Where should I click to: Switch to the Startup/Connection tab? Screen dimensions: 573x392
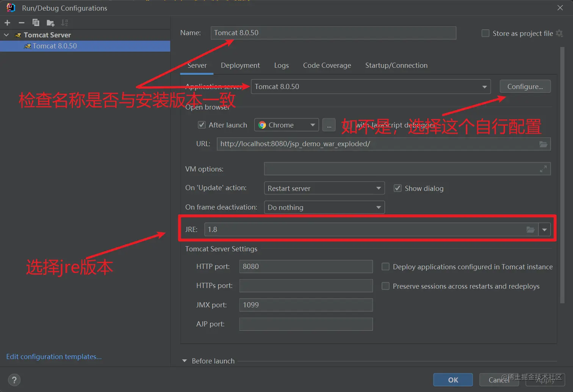tap(396, 65)
